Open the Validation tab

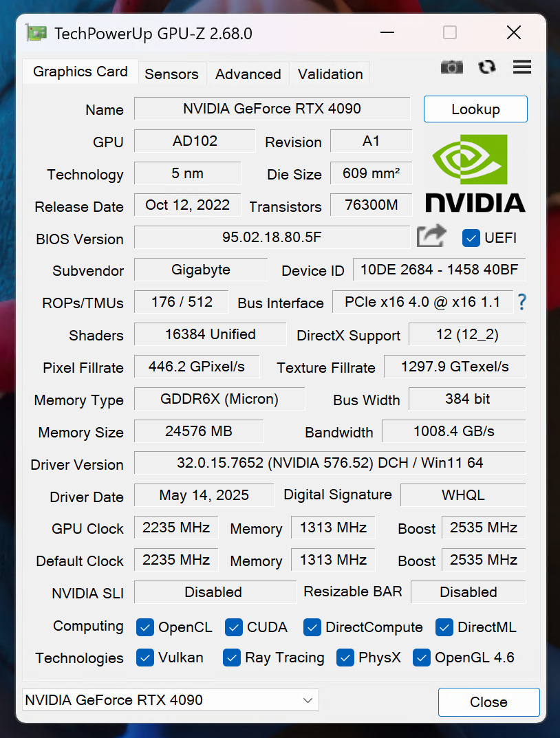coord(330,74)
